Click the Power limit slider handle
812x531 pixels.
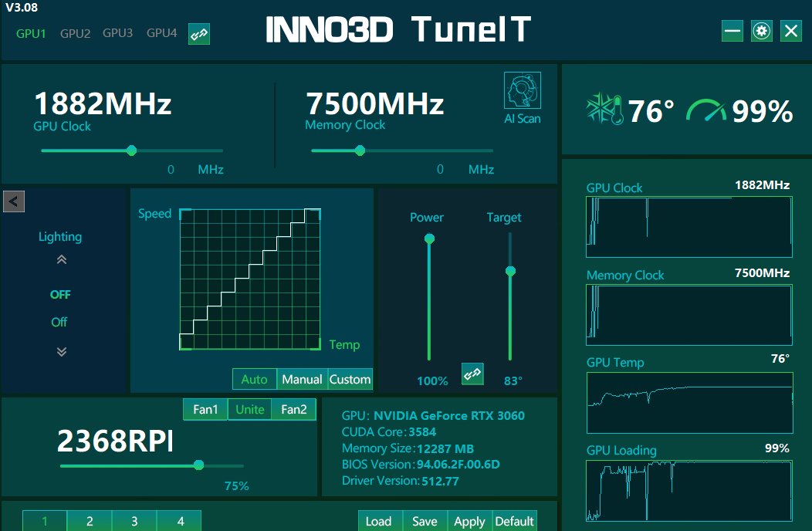click(429, 238)
